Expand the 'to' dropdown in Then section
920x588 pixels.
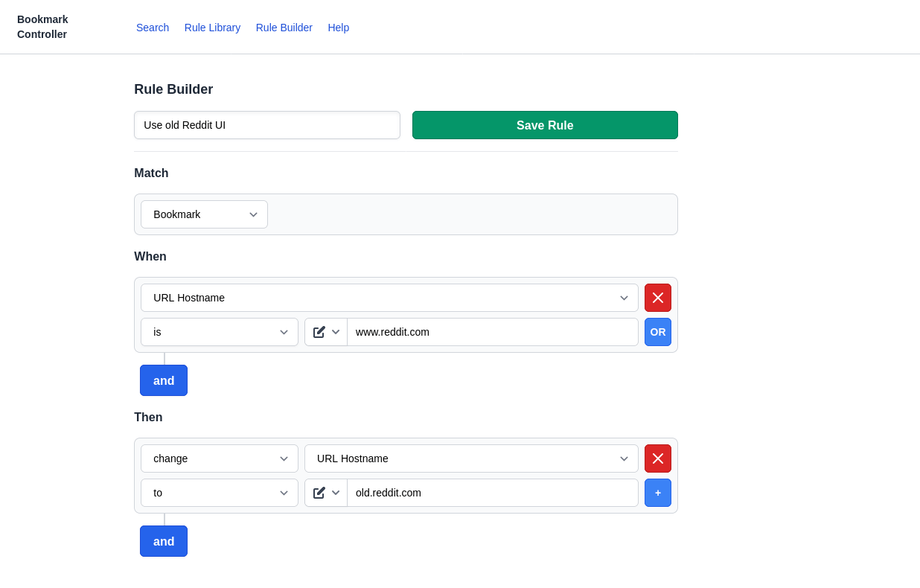[220, 493]
